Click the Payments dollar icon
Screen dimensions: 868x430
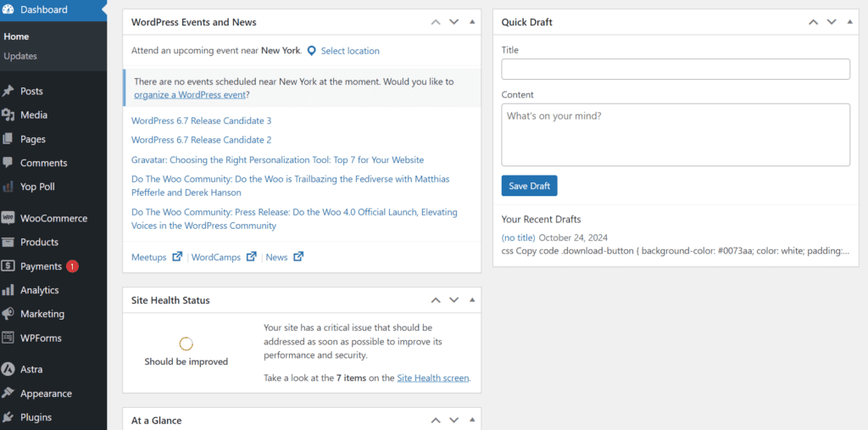8,266
